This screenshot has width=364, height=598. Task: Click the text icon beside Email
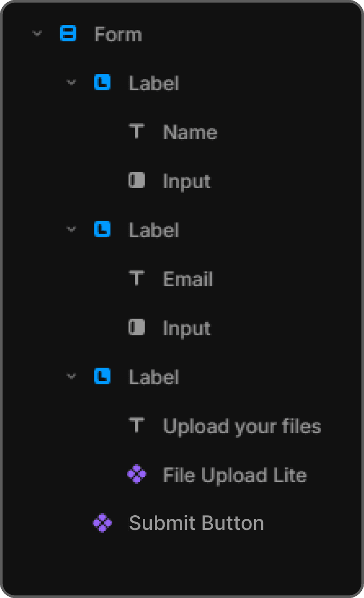(136, 279)
